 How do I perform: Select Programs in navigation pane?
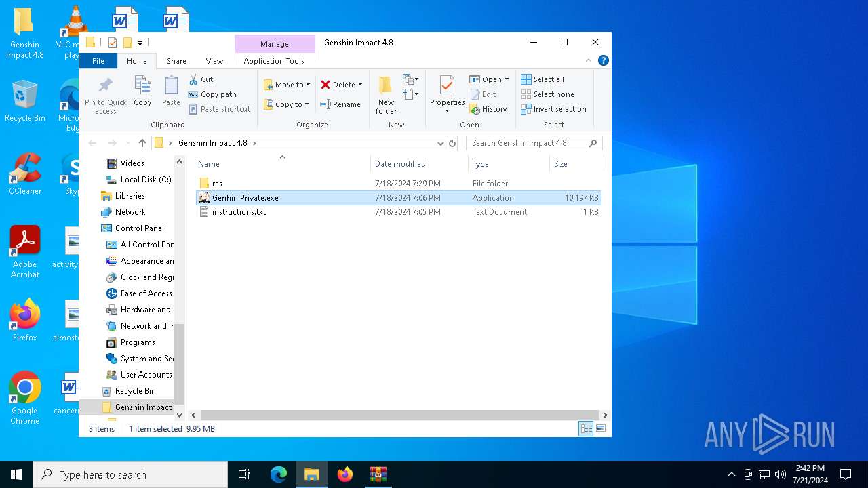click(x=131, y=342)
